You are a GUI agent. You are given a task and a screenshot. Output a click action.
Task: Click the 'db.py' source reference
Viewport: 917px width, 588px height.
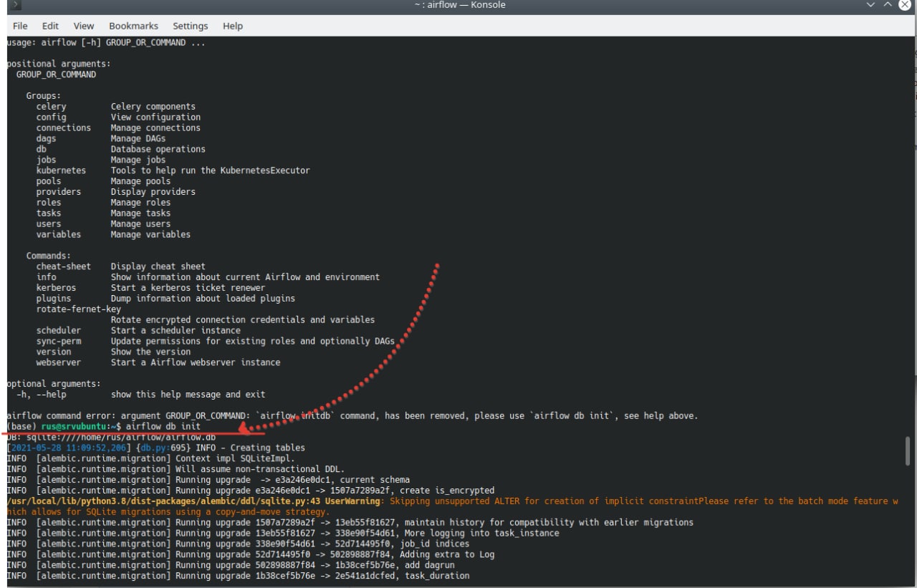[x=154, y=448]
